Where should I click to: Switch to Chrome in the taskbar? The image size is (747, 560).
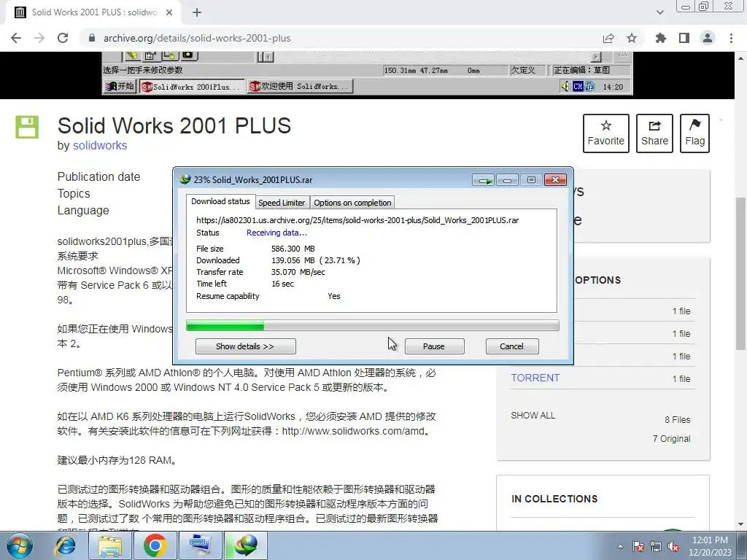[155, 545]
